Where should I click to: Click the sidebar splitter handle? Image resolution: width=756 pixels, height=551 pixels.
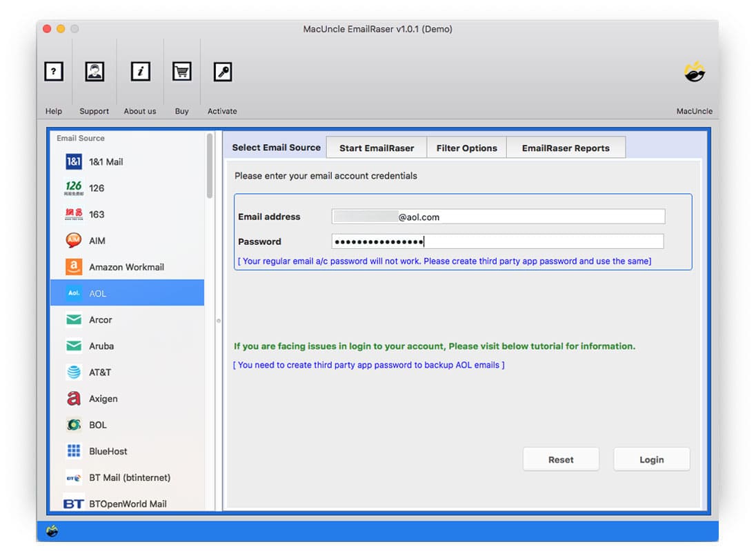pos(219,321)
